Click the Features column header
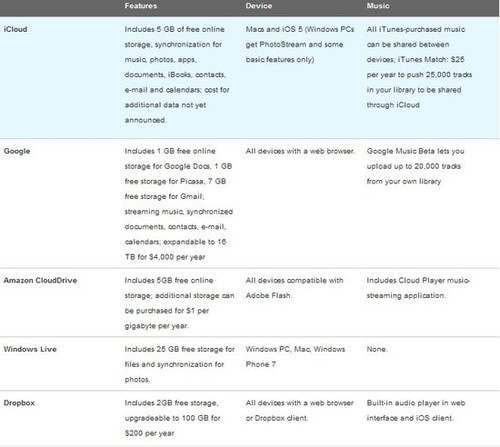This screenshot has width=500, height=447. (x=141, y=6)
